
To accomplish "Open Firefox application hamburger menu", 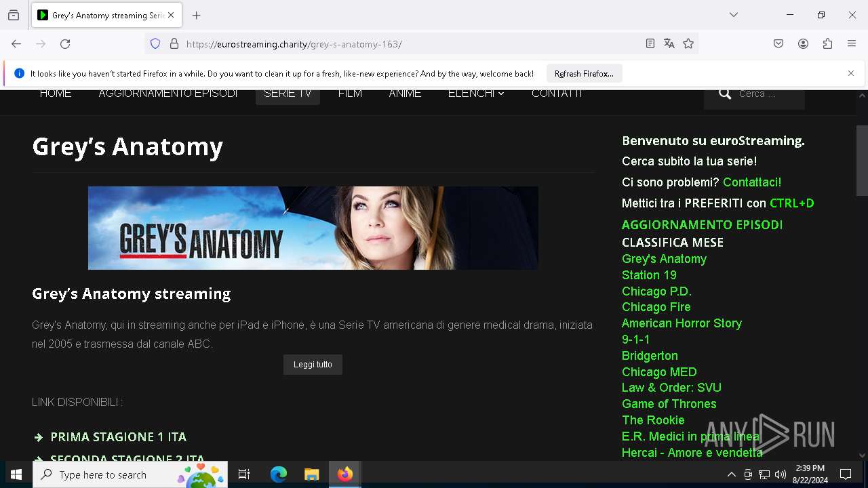I will point(852,43).
